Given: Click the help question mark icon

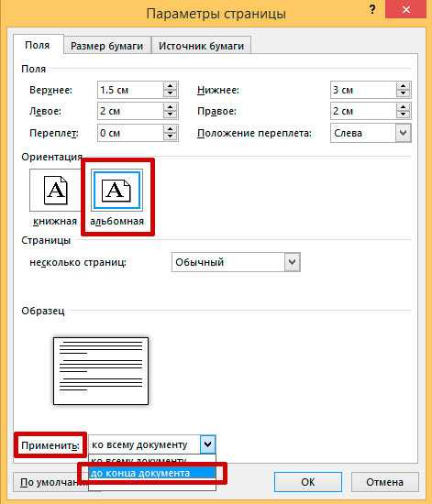Looking at the screenshot, I should (x=372, y=10).
